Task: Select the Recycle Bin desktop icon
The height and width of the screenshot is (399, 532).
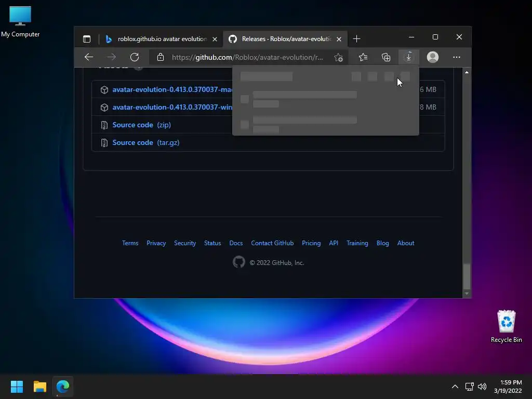Action: pyautogui.click(x=506, y=326)
